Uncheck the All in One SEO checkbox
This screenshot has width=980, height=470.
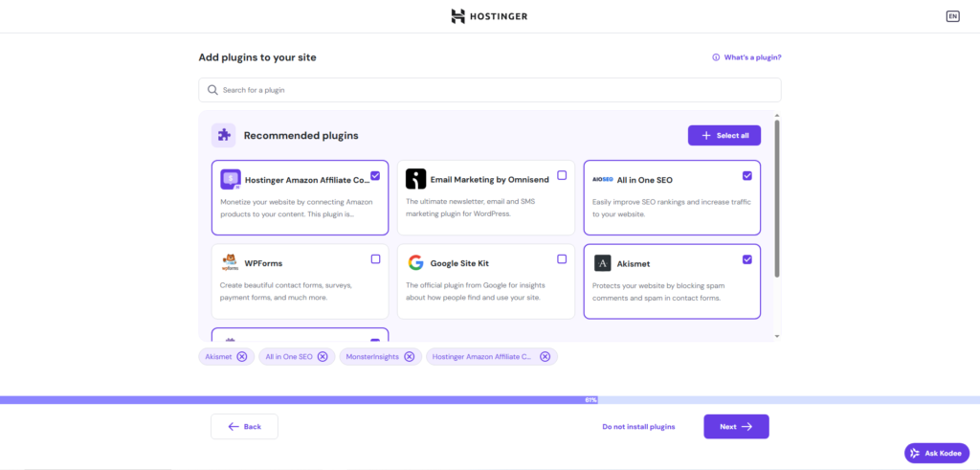pyautogui.click(x=746, y=175)
